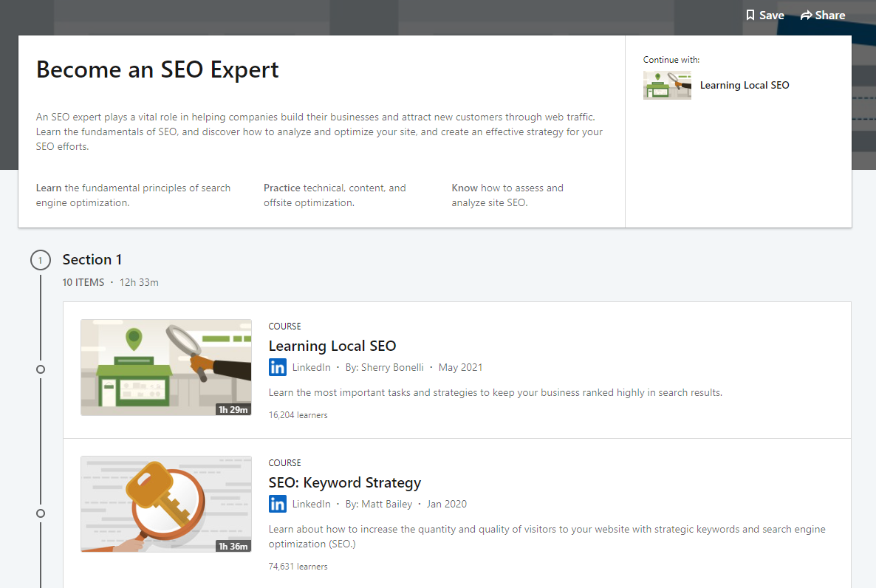Click the 10 ITEMS label
This screenshot has width=876, height=588.
click(x=83, y=282)
